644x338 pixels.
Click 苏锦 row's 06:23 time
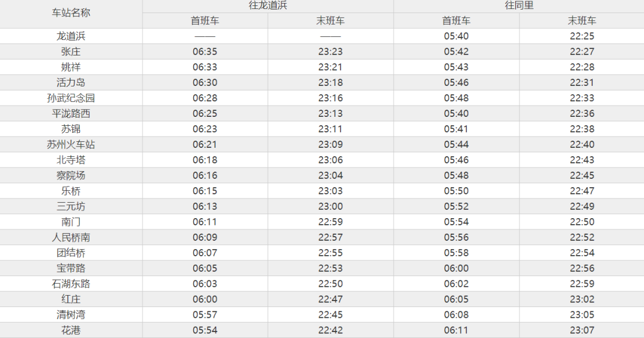click(x=205, y=129)
